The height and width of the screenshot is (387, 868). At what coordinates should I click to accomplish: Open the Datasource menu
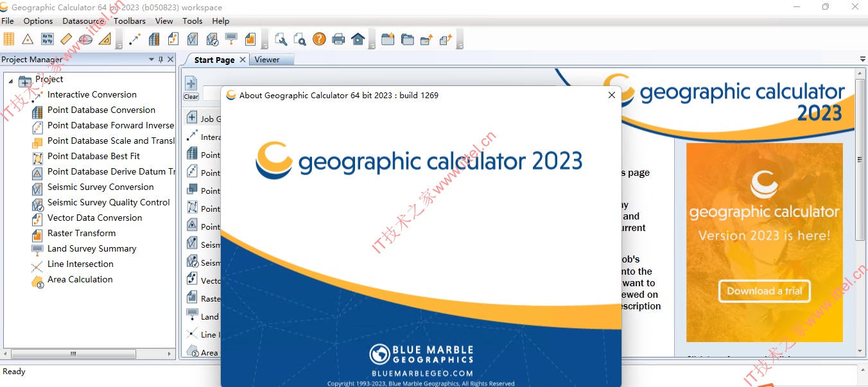pyautogui.click(x=83, y=21)
